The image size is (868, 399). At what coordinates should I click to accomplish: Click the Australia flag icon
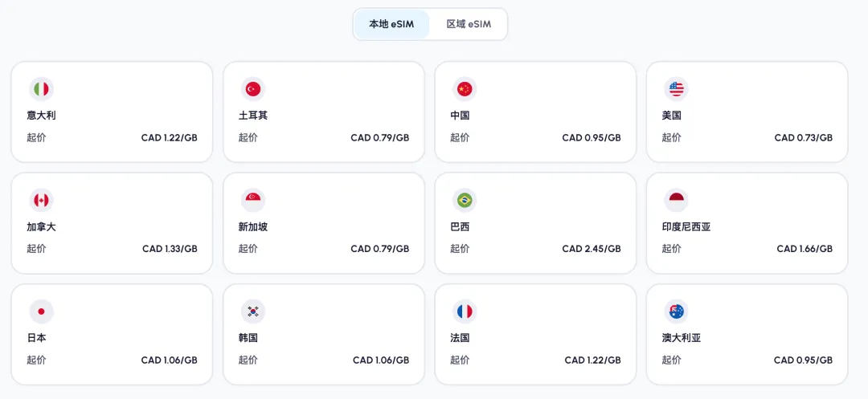[x=676, y=311]
